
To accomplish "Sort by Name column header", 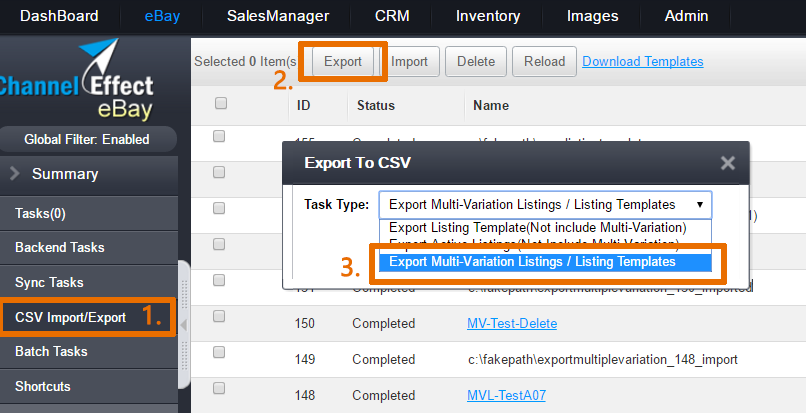I will click(x=491, y=105).
